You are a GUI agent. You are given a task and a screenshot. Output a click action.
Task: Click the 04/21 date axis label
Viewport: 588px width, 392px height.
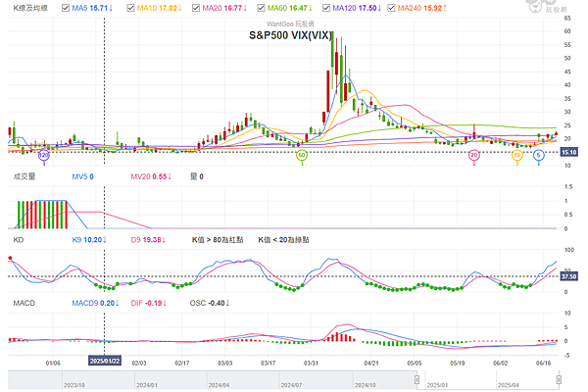pos(371,364)
